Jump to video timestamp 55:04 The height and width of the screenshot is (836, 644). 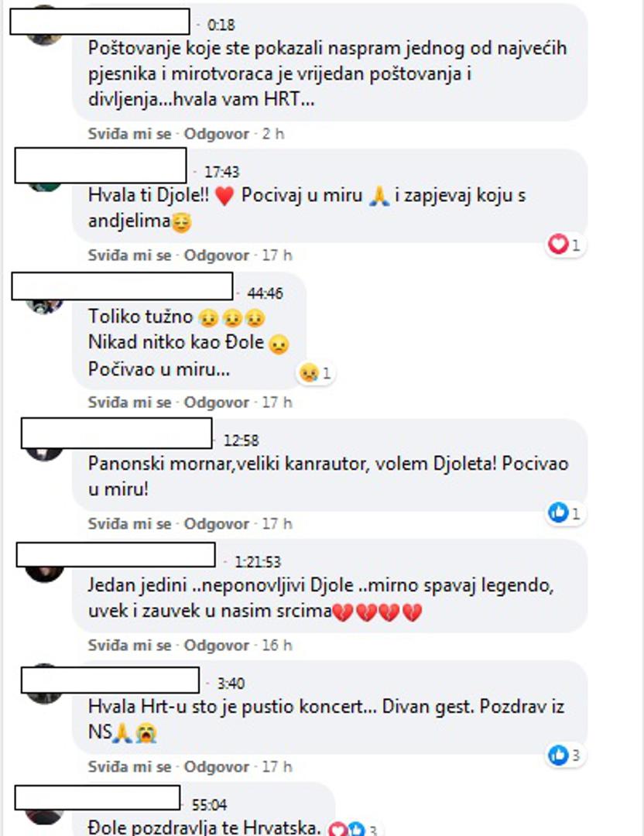point(209,804)
